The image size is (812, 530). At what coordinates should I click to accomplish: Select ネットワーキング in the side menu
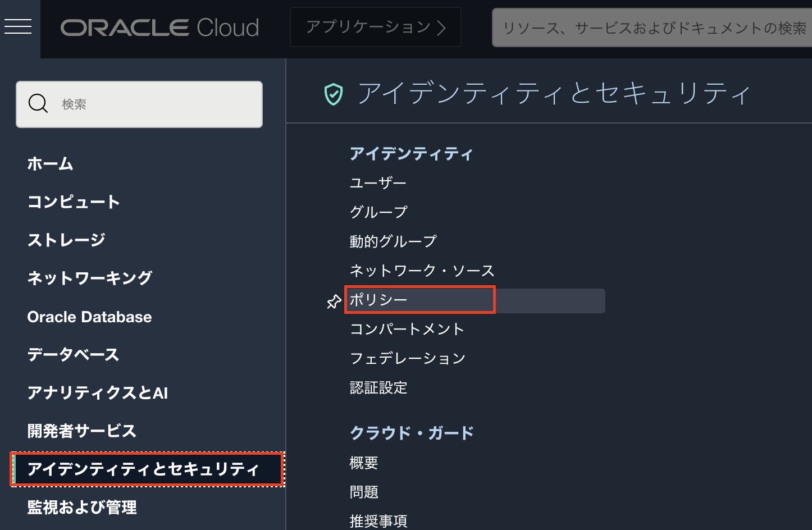90,278
